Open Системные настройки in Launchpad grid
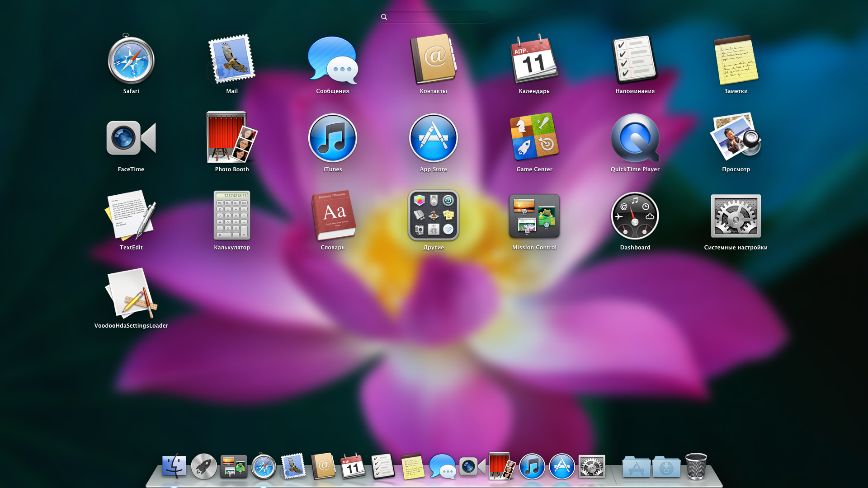This screenshot has height=488, width=868. click(x=736, y=216)
